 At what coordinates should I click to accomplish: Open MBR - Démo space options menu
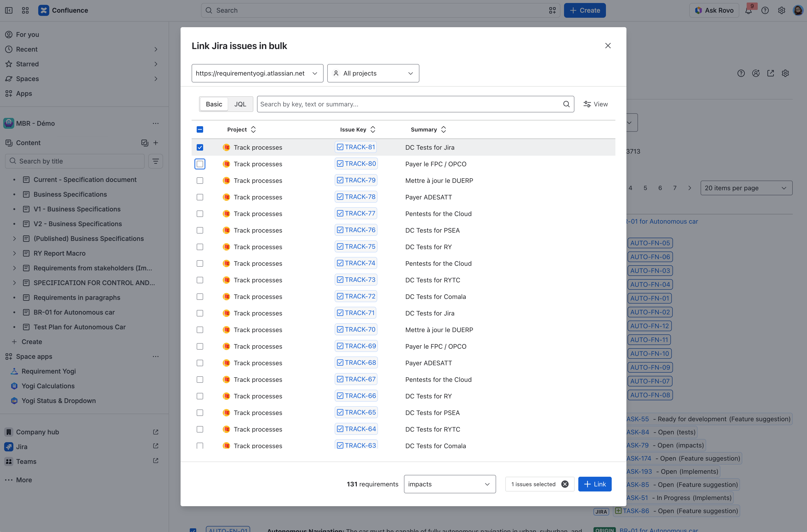pos(156,123)
